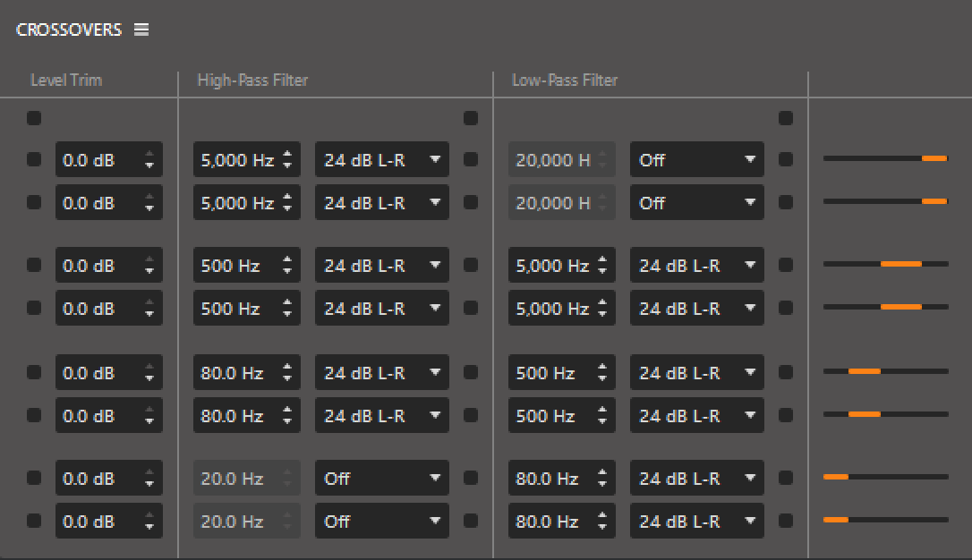
Task: Open the low-pass 24 dB L-R dropdown in the fifth row
Action: pyautogui.click(x=697, y=373)
